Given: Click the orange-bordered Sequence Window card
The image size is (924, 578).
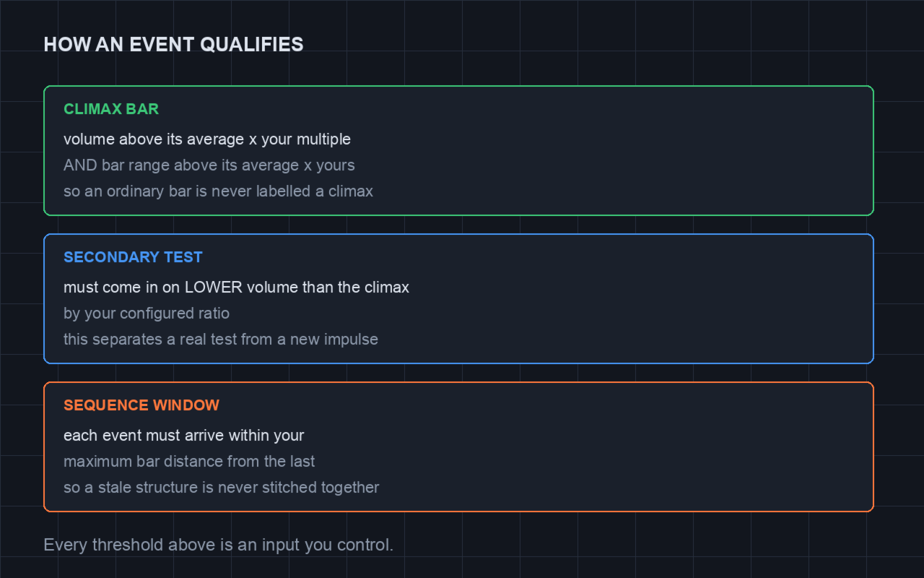Looking at the screenshot, I should (458, 447).
